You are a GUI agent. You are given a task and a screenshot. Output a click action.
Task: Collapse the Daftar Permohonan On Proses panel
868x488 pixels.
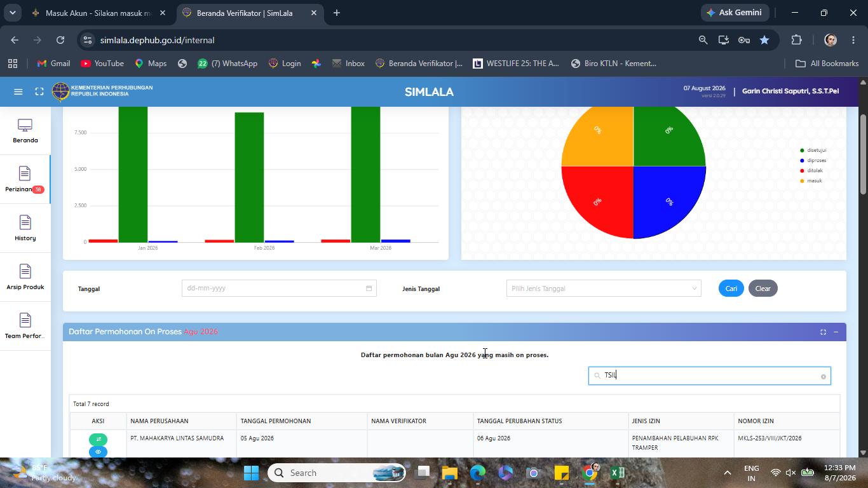pyautogui.click(x=836, y=332)
